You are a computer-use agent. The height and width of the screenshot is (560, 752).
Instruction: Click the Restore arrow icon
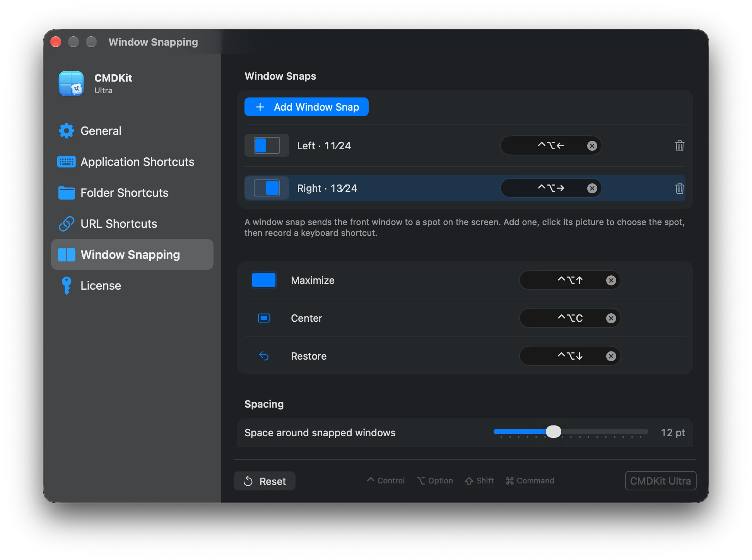click(x=264, y=356)
